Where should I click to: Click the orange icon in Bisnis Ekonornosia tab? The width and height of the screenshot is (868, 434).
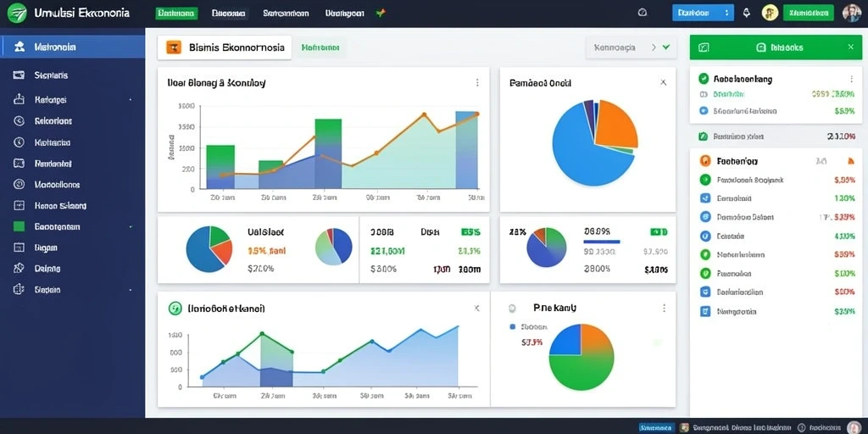coord(173,48)
